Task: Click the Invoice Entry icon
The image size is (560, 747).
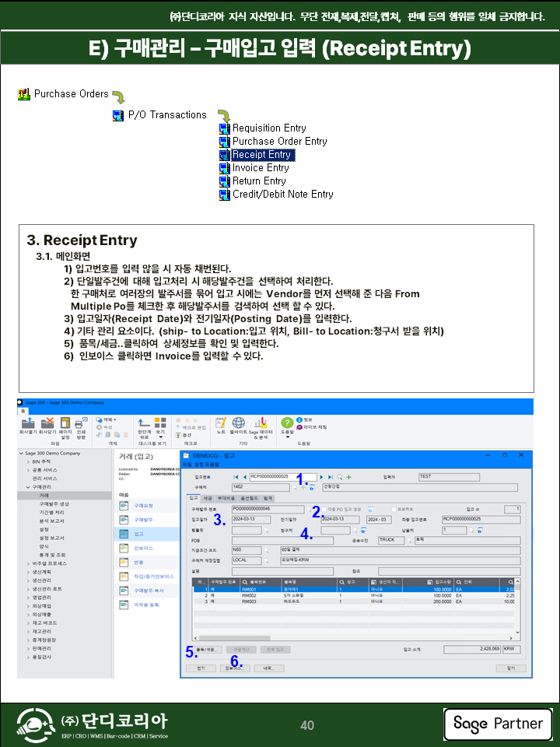Action: pos(224,168)
